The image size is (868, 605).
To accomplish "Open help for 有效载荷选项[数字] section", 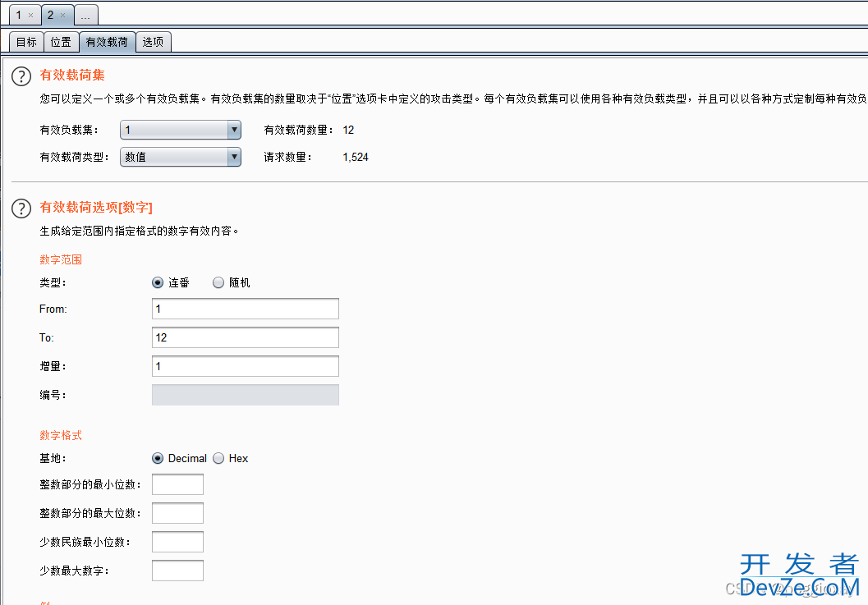I will [x=21, y=209].
